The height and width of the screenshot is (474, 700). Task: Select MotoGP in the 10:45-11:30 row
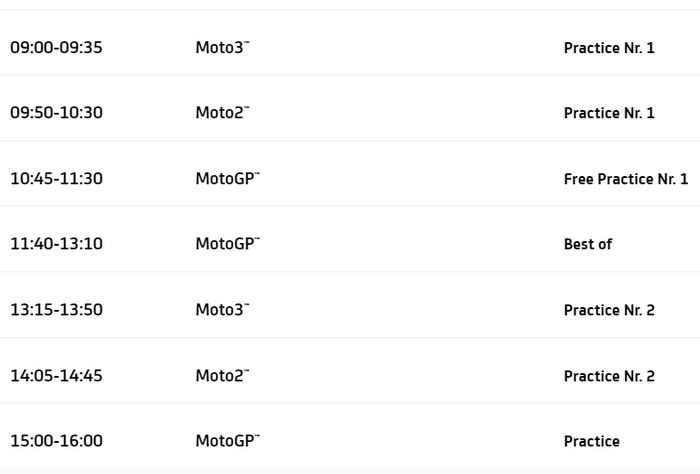click(227, 179)
